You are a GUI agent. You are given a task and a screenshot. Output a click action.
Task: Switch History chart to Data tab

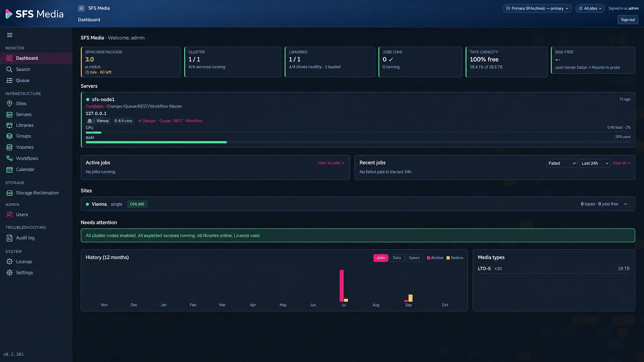397,258
